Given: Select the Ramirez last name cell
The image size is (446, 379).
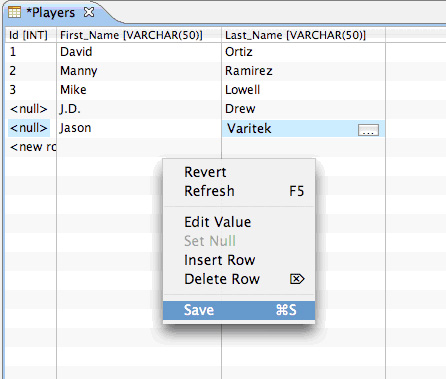Looking at the screenshot, I should (x=303, y=71).
